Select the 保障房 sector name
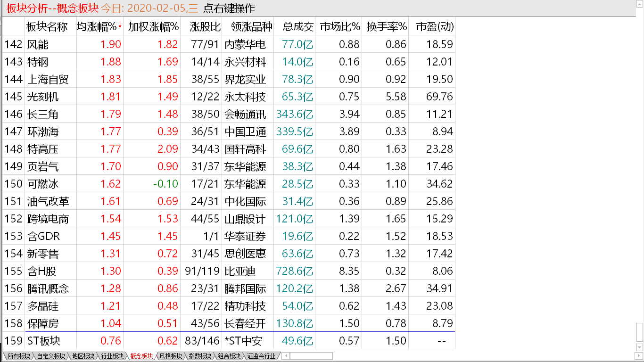This screenshot has height=362, width=644. tap(42, 323)
